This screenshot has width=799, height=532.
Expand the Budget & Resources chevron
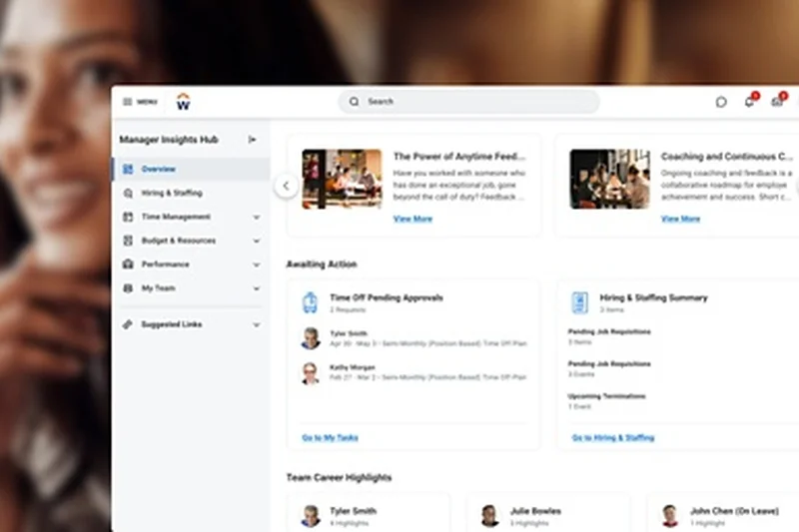click(257, 241)
